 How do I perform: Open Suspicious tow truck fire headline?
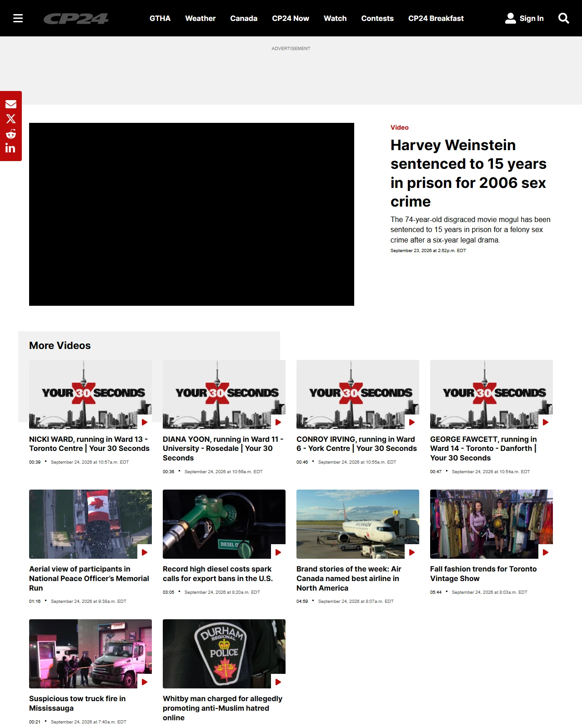click(x=77, y=703)
